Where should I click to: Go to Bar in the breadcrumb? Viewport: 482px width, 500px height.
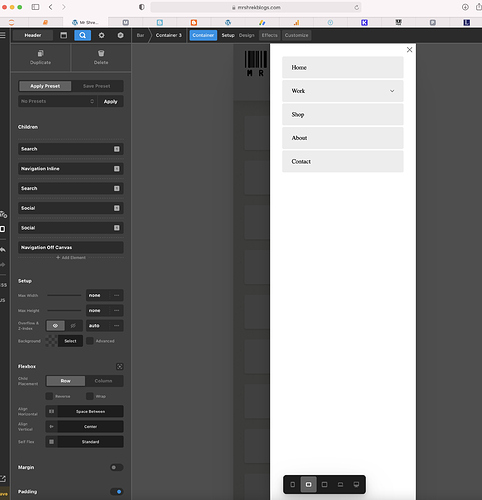[140, 35]
